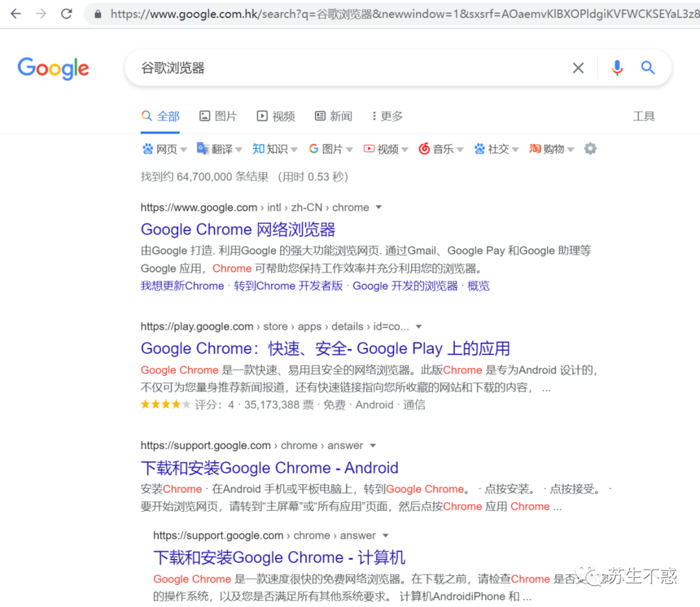Open 我想更新Chrome sitelink
700x607 pixels.
182,286
